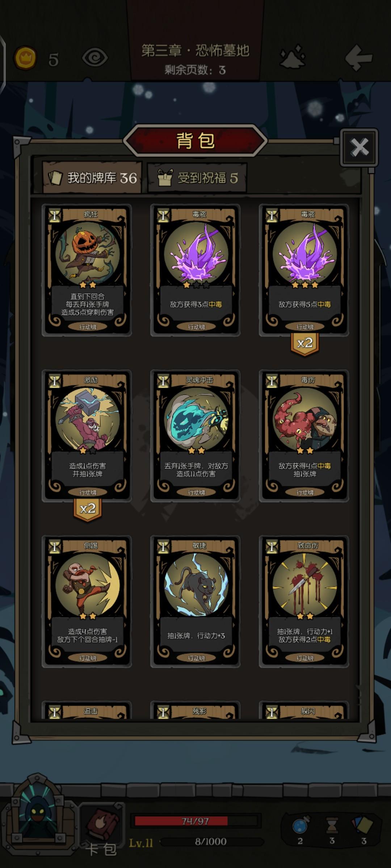Select the three-star 毒液 card
The height and width of the screenshot is (868, 391).
coord(304,270)
